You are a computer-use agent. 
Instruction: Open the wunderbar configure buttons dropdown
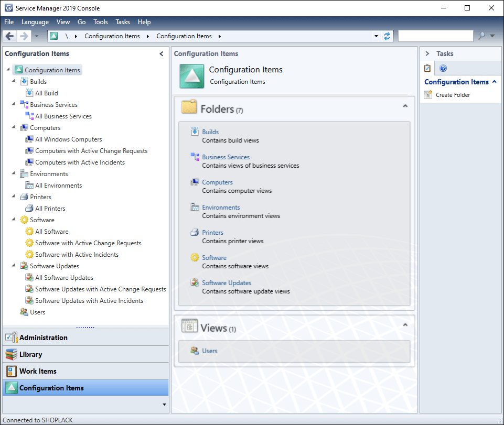pos(164,405)
